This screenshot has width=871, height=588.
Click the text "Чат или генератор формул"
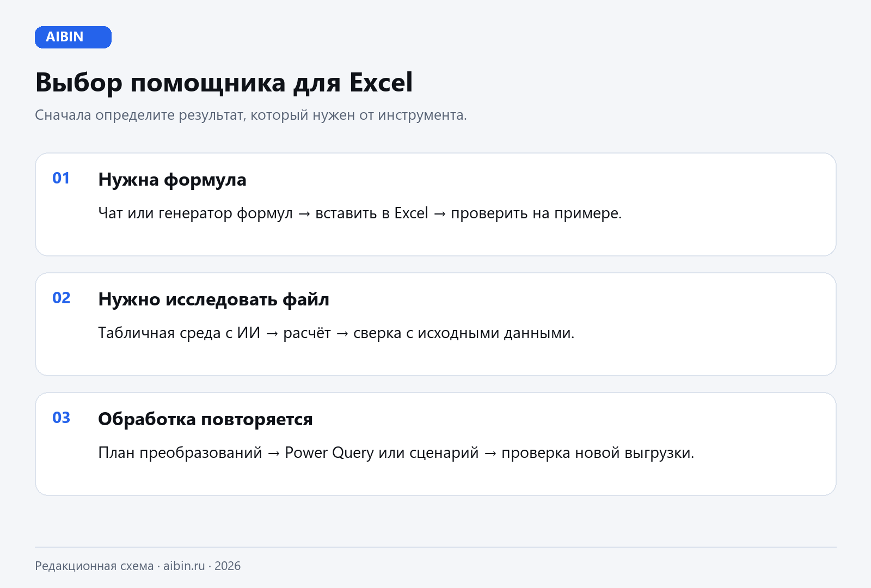pos(195,213)
